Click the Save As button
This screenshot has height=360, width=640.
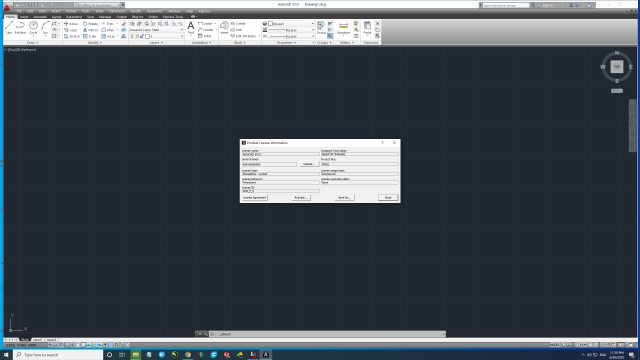point(344,198)
